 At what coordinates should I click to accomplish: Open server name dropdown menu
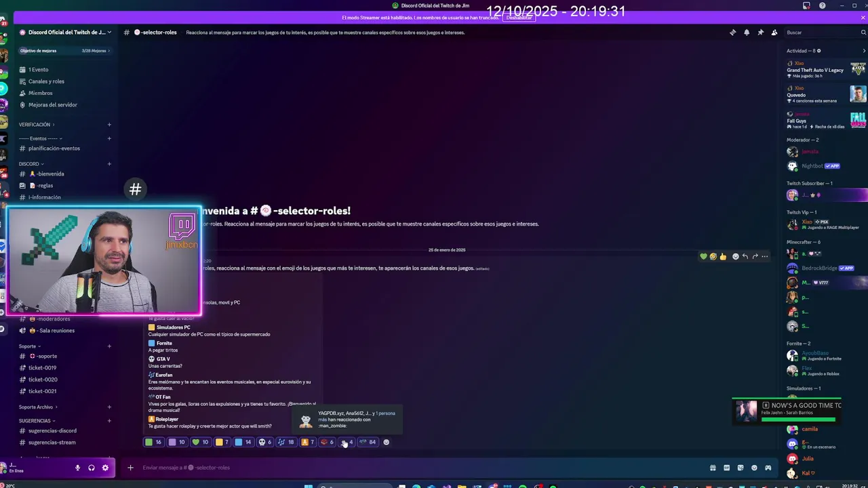pos(66,33)
